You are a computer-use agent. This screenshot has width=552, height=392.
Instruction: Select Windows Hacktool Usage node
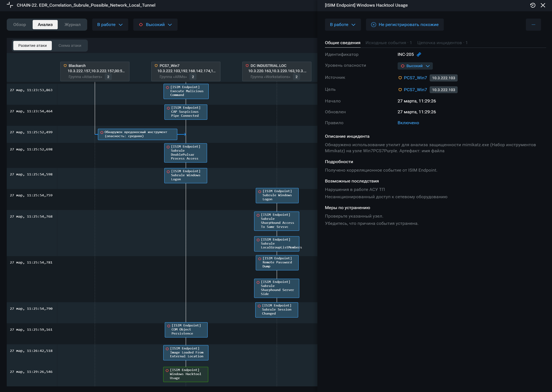point(186,374)
